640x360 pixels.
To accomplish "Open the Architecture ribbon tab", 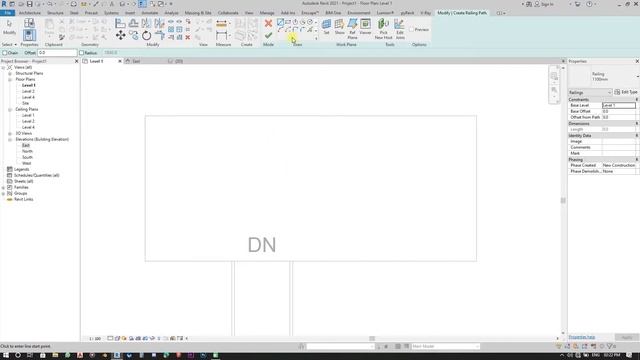I will (x=30, y=13).
